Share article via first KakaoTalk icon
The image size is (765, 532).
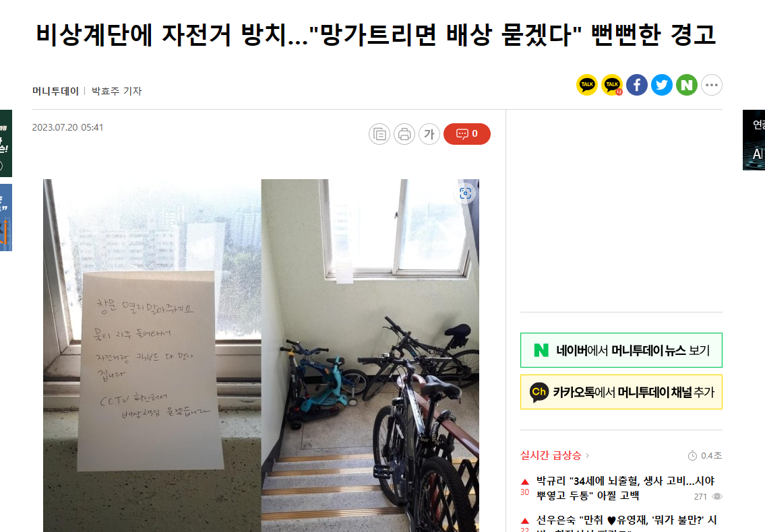(587, 85)
